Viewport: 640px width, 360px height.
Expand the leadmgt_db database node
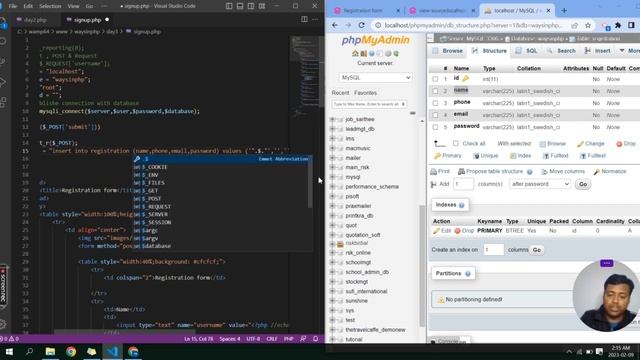tap(332, 129)
